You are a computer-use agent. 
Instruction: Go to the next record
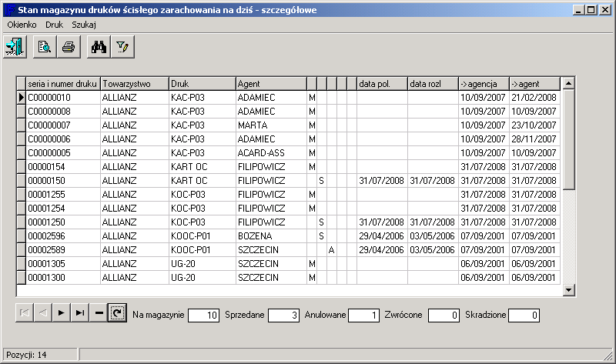click(62, 313)
